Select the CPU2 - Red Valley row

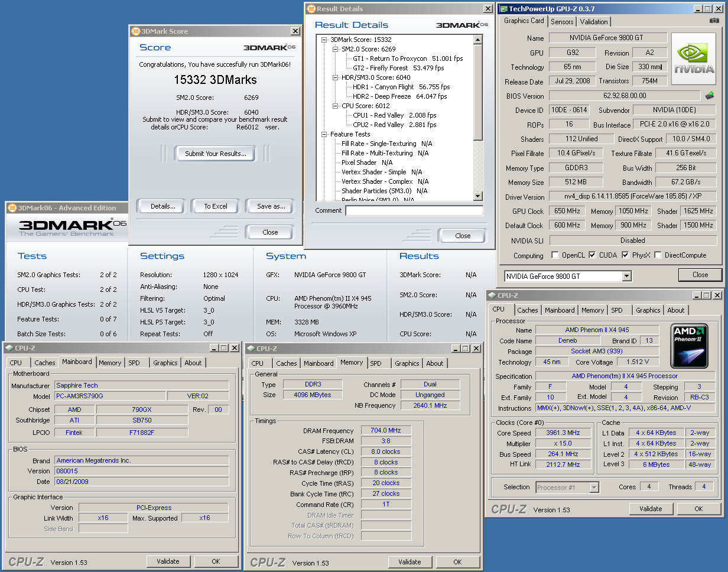click(395, 125)
